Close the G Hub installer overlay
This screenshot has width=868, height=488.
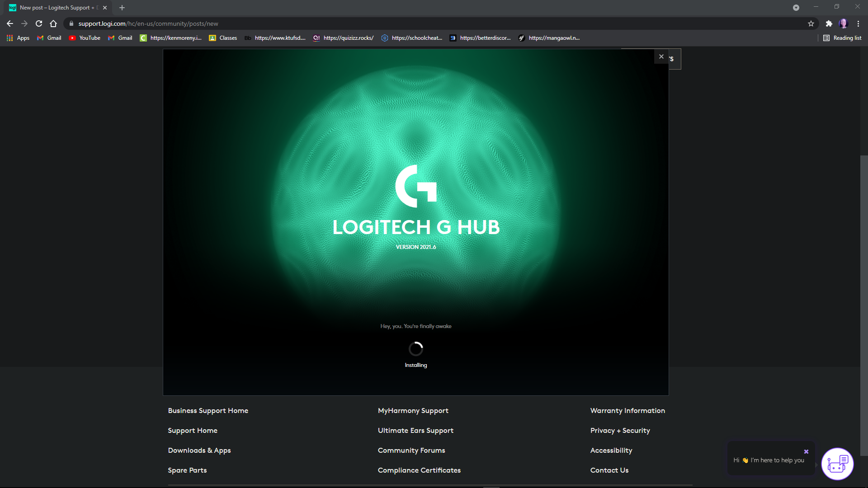[661, 56]
